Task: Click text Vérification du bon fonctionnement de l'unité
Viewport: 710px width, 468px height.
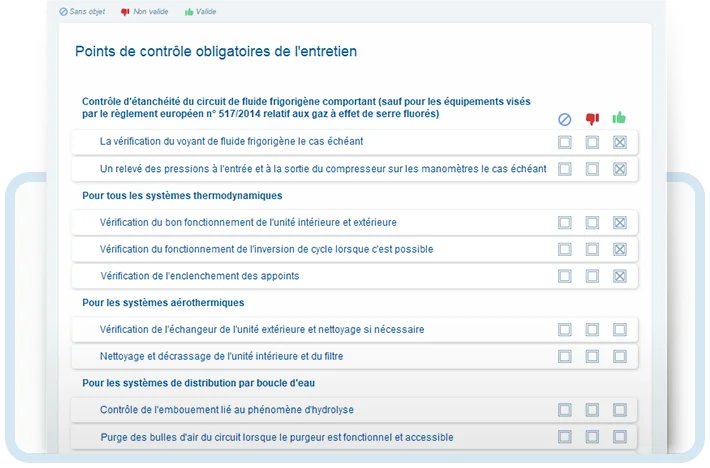Action: point(248,222)
